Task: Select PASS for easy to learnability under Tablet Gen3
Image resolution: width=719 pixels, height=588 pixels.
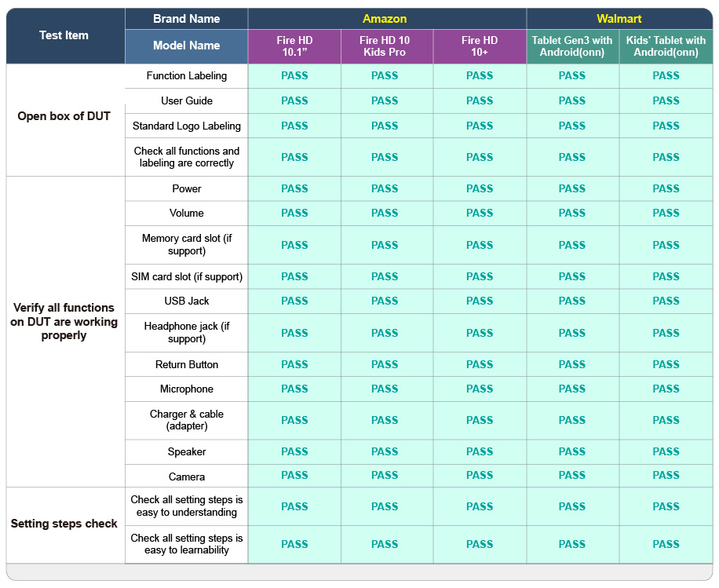Action: point(571,544)
